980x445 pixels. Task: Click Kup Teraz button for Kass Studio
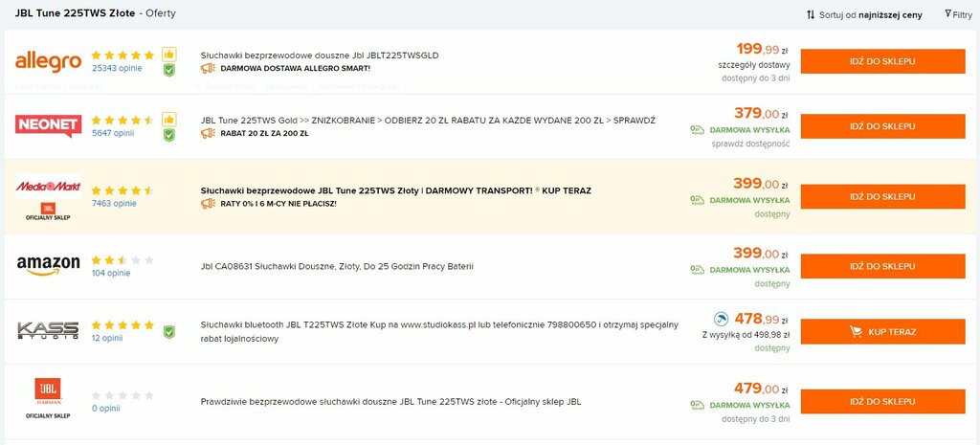tap(882, 332)
